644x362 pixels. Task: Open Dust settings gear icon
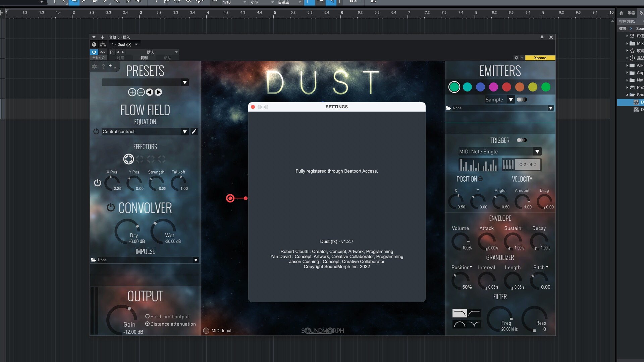coord(95,67)
